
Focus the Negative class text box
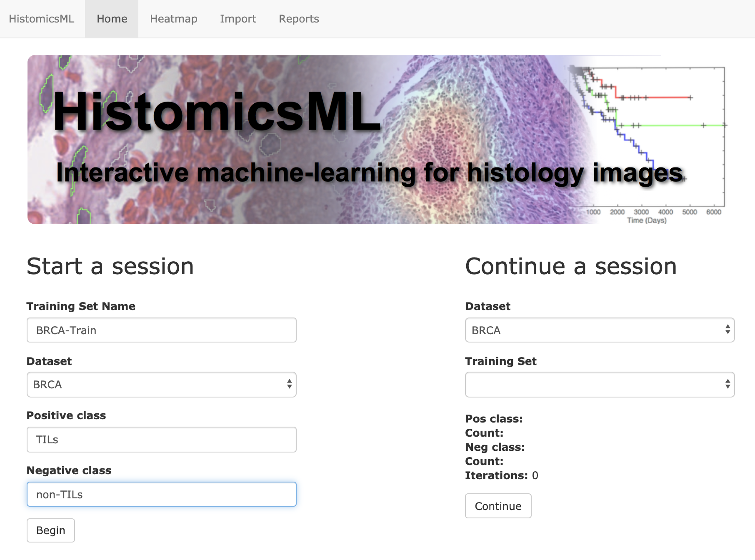(x=162, y=494)
